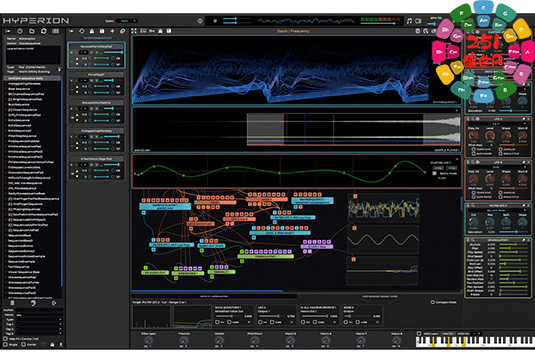This screenshot has width=535, height=363.
Task: Select the 'ReversePianoWarpPad' layer header
Action: 97,46
